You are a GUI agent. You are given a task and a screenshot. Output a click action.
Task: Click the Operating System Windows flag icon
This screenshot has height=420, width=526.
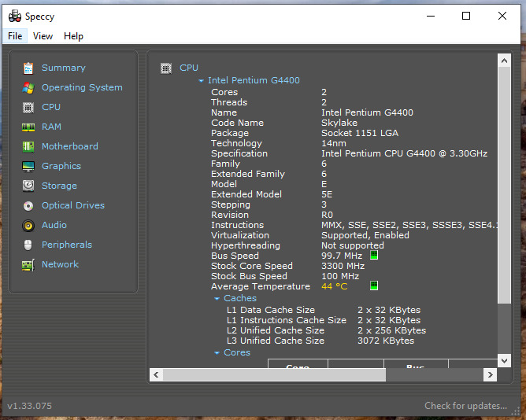28,88
